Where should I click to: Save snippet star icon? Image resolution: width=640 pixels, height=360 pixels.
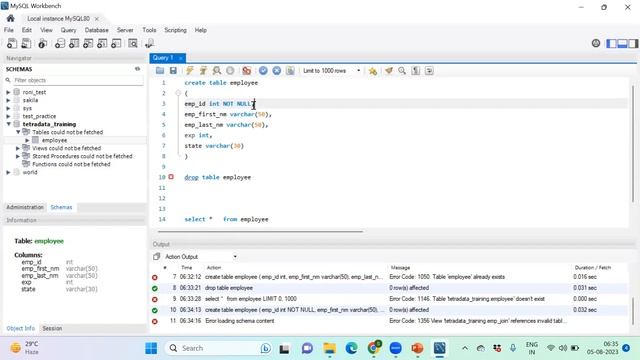(373, 71)
